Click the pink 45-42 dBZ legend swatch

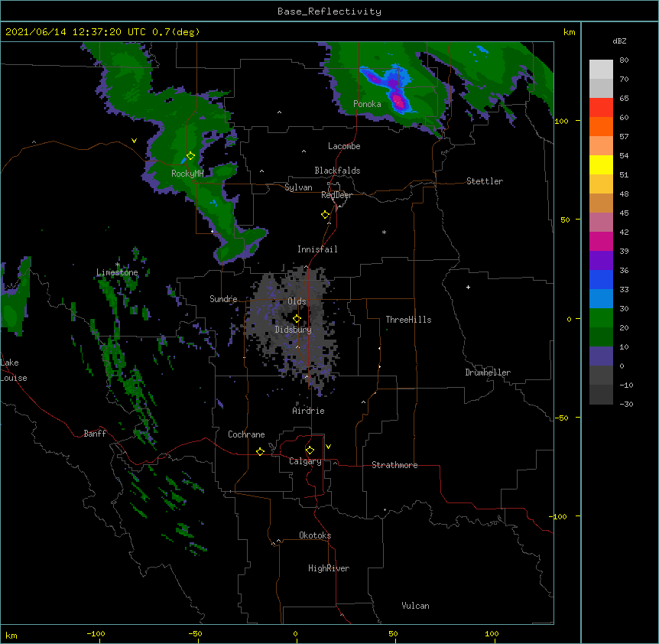pos(601,222)
